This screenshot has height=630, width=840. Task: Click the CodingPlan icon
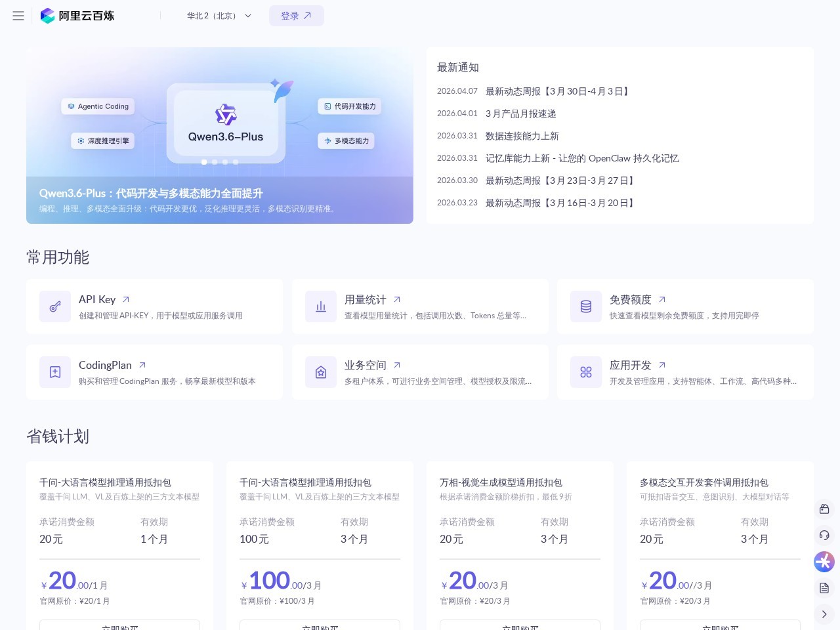(x=55, y=372)
